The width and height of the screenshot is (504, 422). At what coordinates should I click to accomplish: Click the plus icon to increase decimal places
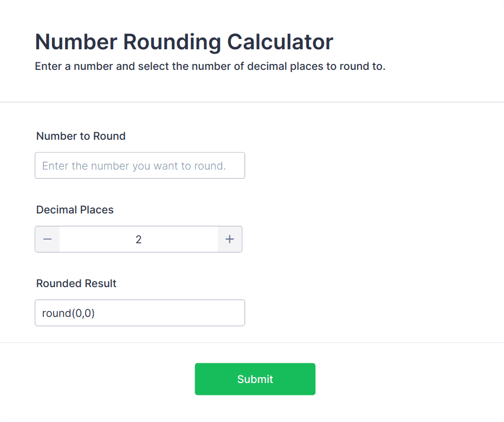pyautogui.click(x=230, y=239)
